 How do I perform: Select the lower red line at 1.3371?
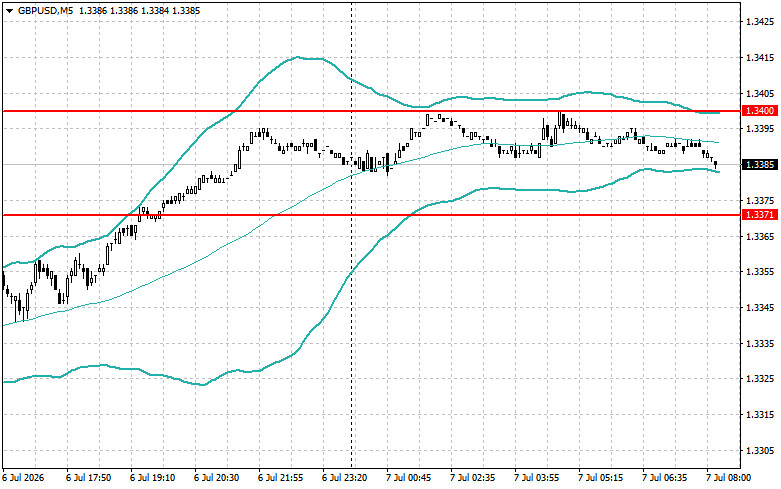click(371, 215)
